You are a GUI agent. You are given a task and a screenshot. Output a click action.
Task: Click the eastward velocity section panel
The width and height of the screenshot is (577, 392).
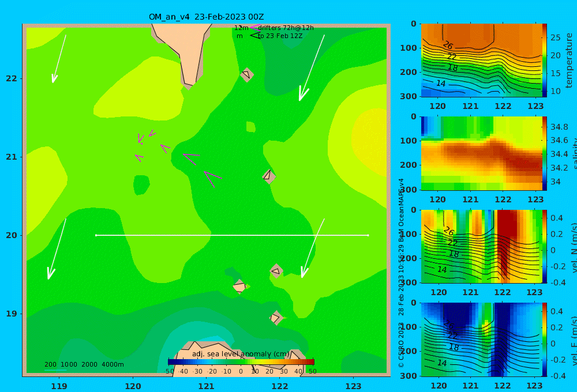coord(482,340)
